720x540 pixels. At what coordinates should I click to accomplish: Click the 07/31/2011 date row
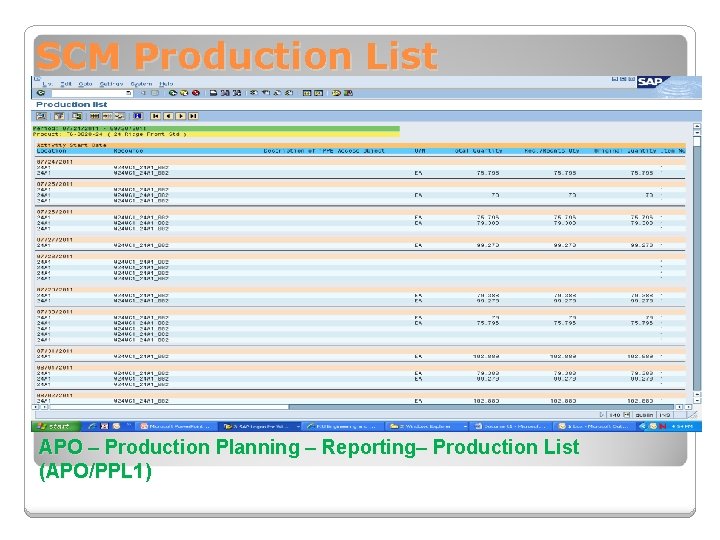[x=360, y=351]
